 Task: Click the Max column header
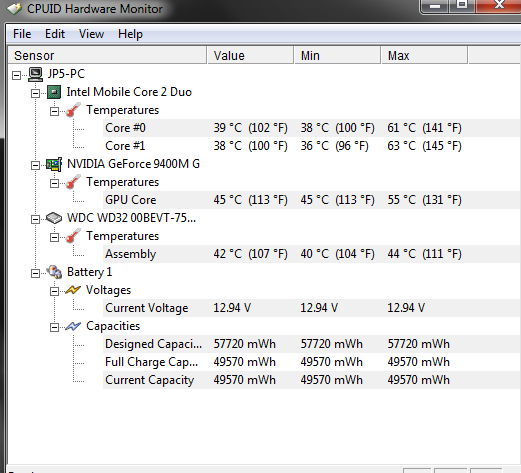tap(424, 55)
